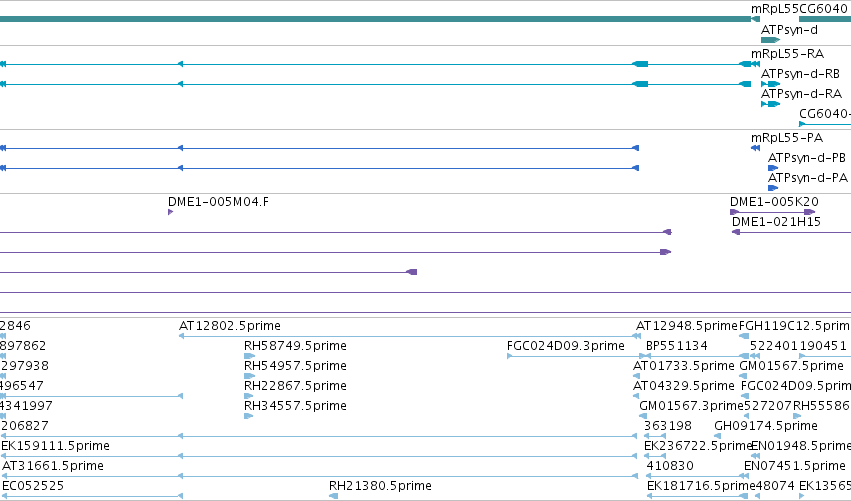851x501 pixels.
Task: Click the RH21380.5prime label
Action: [x=380, y=486]
